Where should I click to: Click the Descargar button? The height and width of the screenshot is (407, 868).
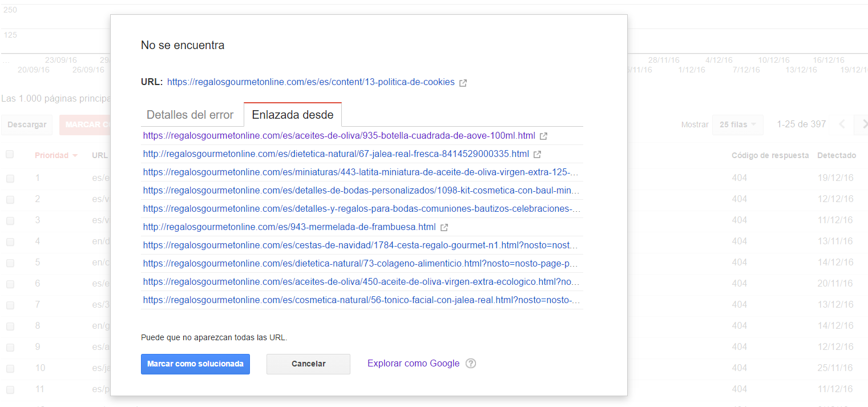[x=27, y=124]
